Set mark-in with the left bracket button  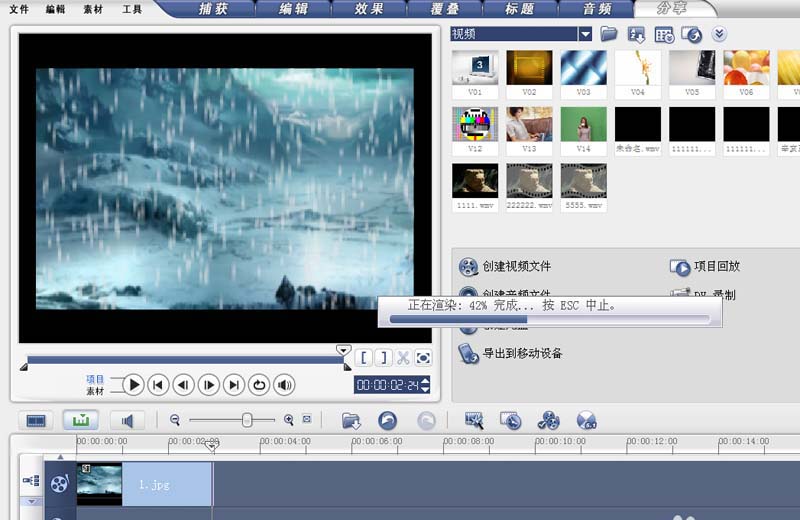tap(365, 358)
